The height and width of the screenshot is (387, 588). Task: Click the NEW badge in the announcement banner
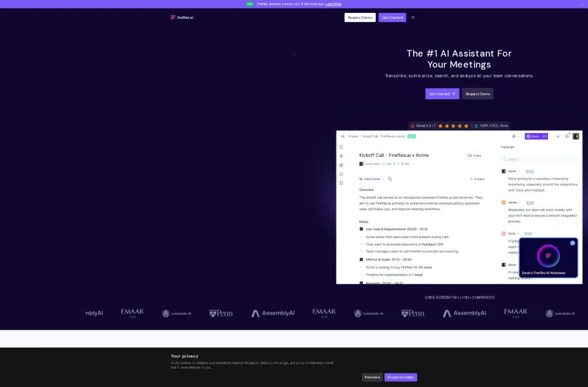[250, 4]
